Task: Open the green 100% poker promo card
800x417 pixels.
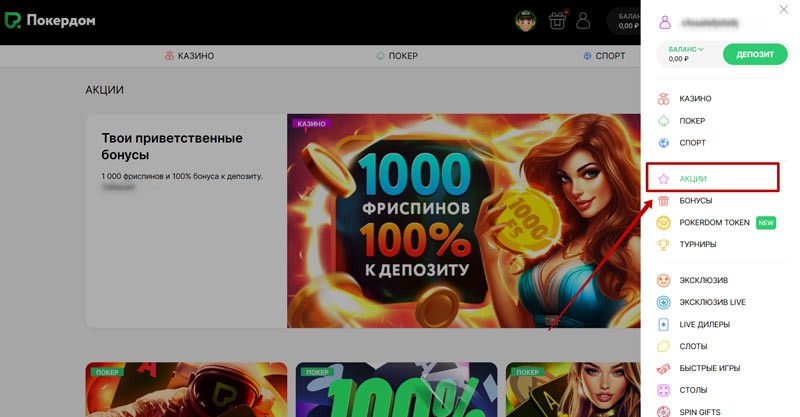Action: pyautogui.click(x=396, y=390)
